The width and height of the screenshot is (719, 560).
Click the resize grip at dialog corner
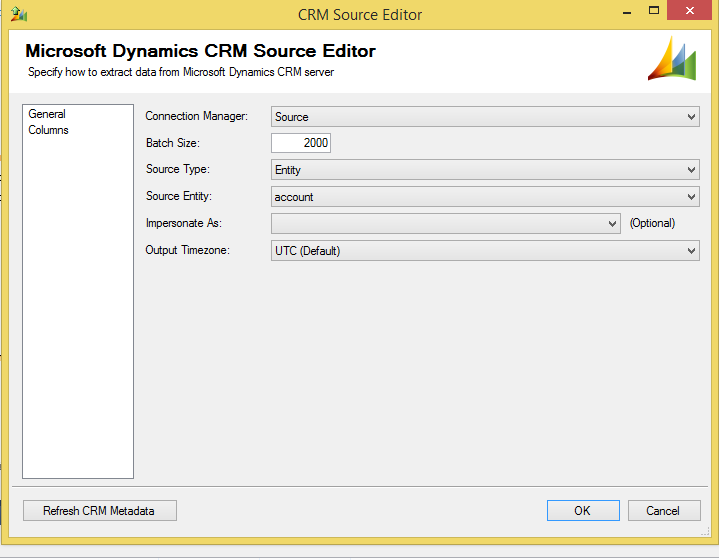coord(705,532)
